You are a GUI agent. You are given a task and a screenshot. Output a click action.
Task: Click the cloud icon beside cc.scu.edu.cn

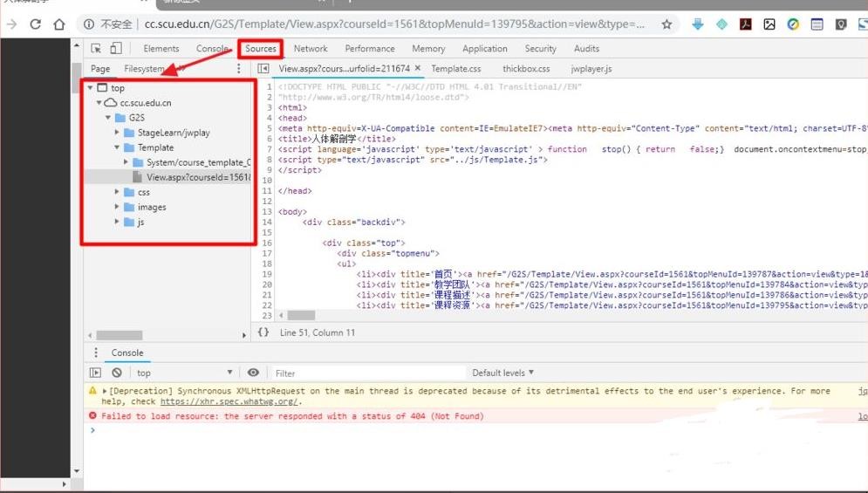click(x=111, y=102)
